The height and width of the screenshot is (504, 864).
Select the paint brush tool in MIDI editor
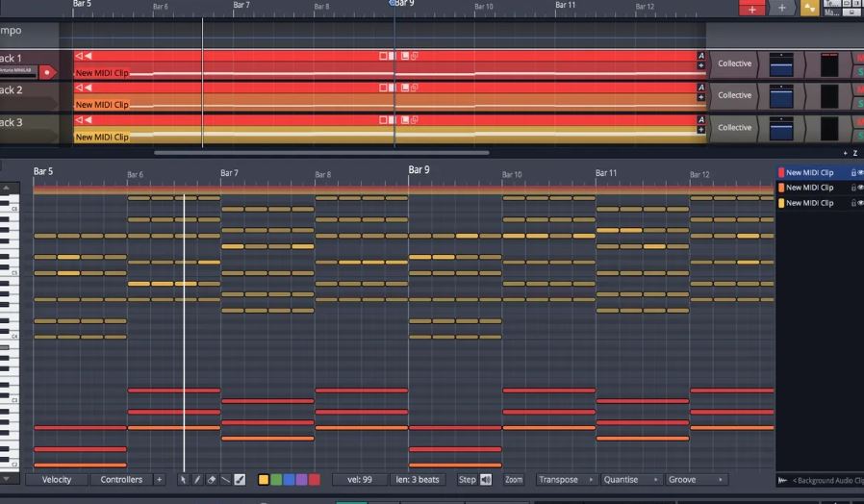tap(240, 480)
